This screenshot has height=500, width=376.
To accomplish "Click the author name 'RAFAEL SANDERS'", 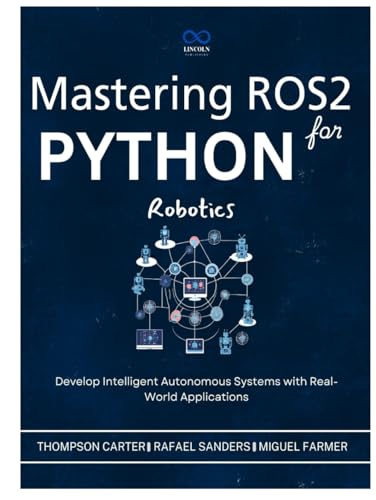I will [202, 446].
